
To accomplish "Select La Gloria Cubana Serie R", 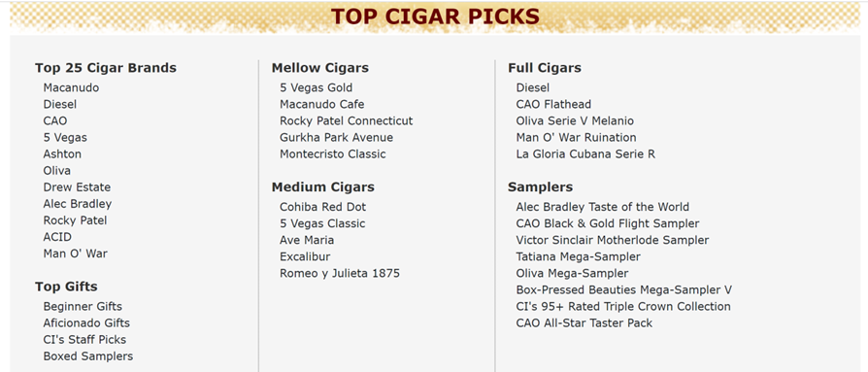I will tap(585, 153).
